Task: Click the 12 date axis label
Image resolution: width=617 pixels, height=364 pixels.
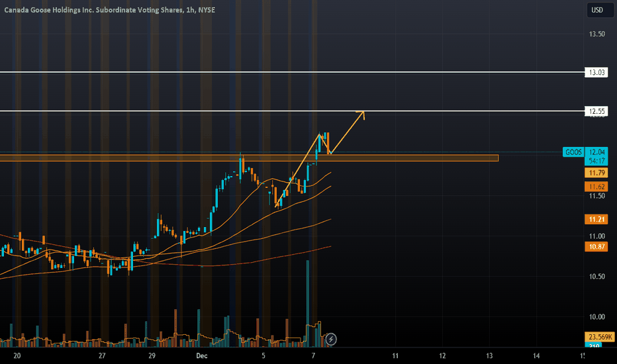Action: 442,356
